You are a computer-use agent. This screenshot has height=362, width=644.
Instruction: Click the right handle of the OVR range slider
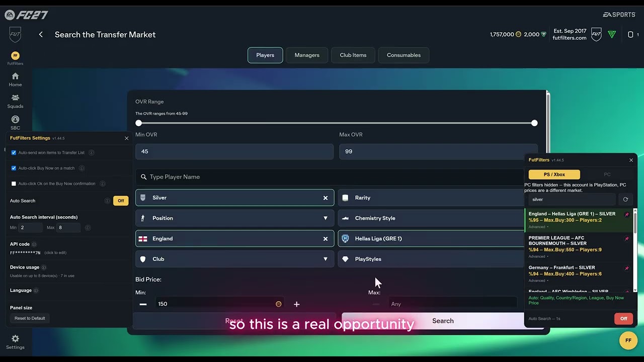pos(534,123)
